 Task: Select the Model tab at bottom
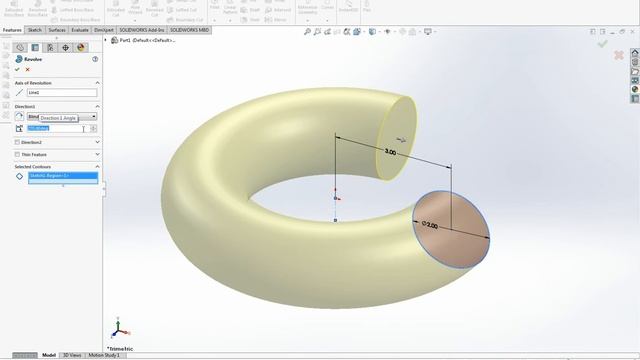pyautogui.click(x=49, y=355)
